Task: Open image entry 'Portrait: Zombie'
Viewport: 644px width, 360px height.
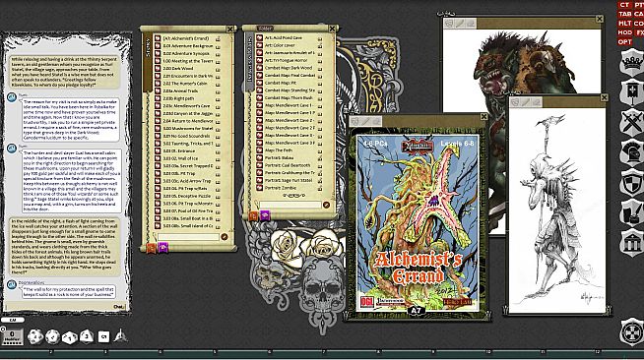Action: [x=280, y=188]
